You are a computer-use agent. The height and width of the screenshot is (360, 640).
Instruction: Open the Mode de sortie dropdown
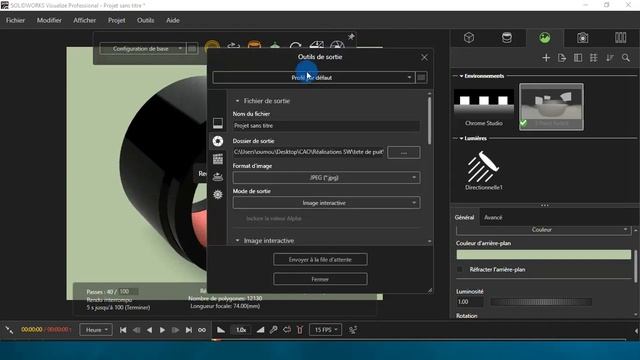click(x=326, y=203)
